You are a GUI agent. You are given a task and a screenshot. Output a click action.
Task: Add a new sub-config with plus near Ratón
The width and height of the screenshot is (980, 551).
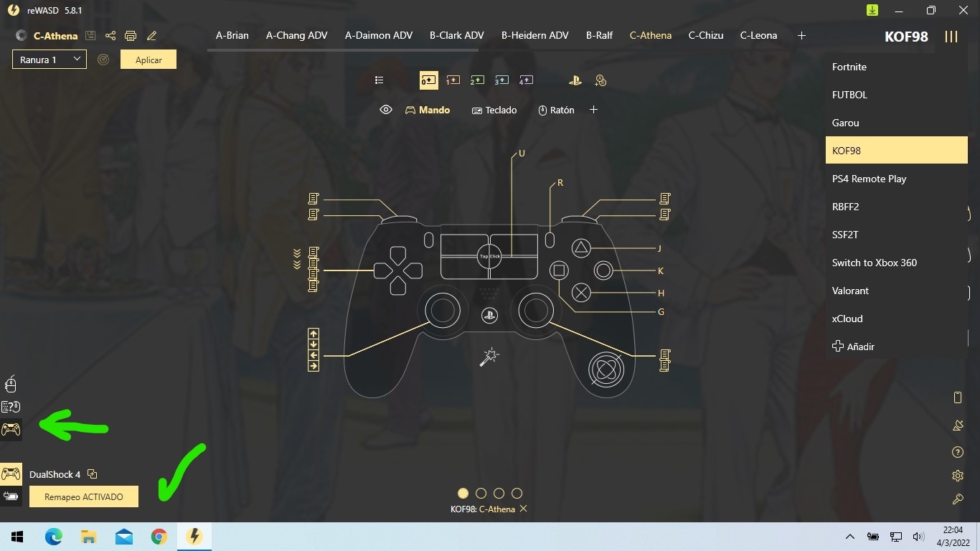[593, 110]
